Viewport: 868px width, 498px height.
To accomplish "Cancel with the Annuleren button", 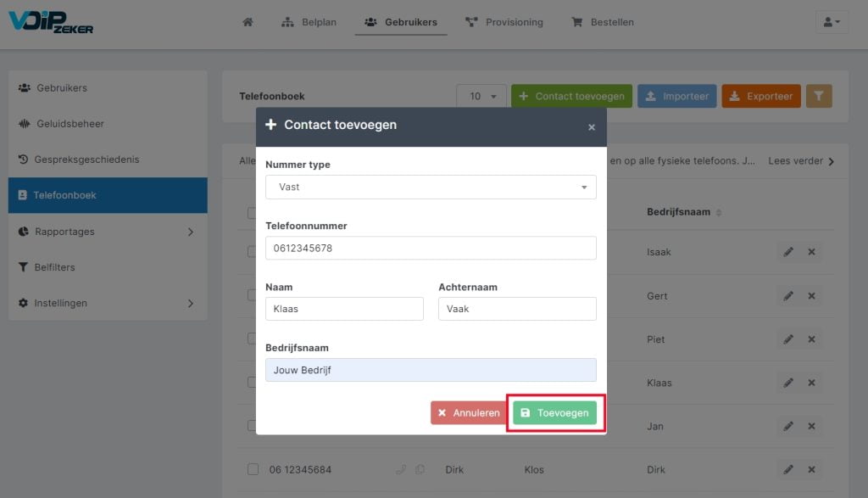I will 469,412.
